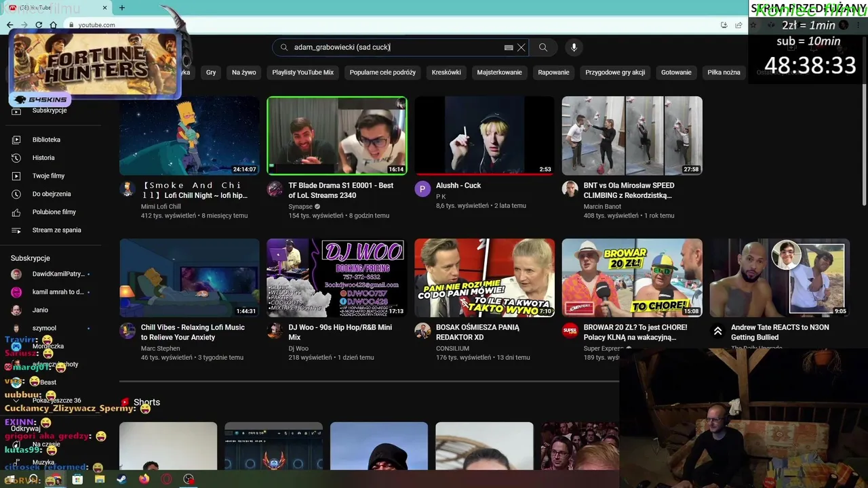Click the P K channel avatar

(x=422, y=189)
